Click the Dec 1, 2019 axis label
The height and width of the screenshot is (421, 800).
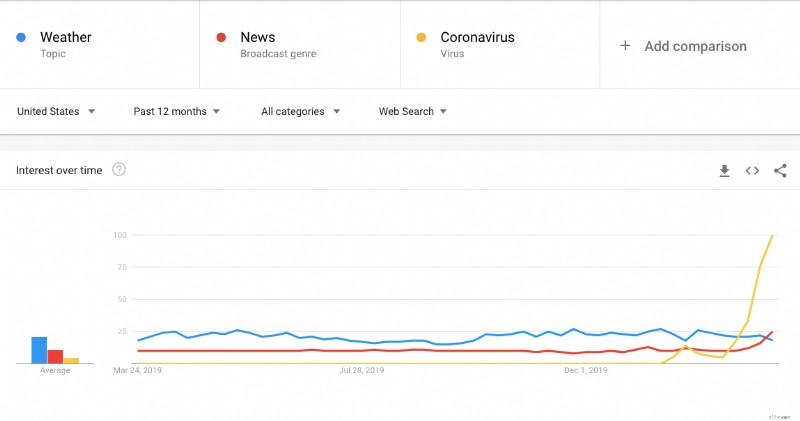point(585,370)
